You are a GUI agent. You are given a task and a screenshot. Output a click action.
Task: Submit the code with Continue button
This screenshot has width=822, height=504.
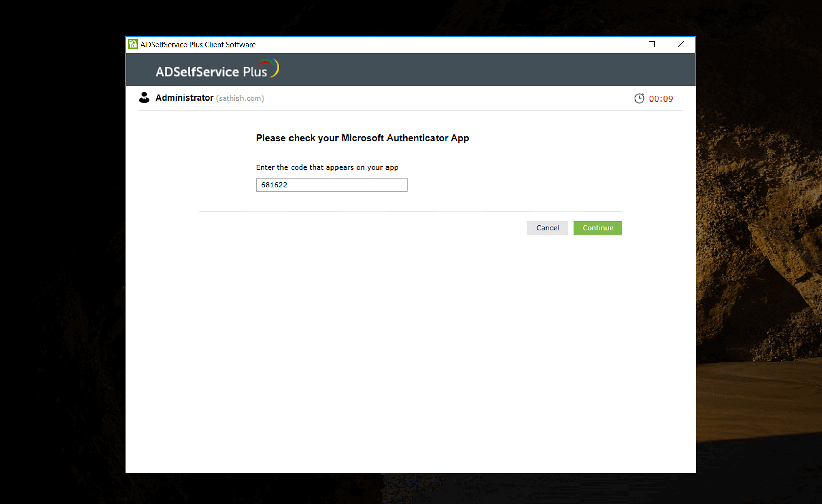[598, 228]
